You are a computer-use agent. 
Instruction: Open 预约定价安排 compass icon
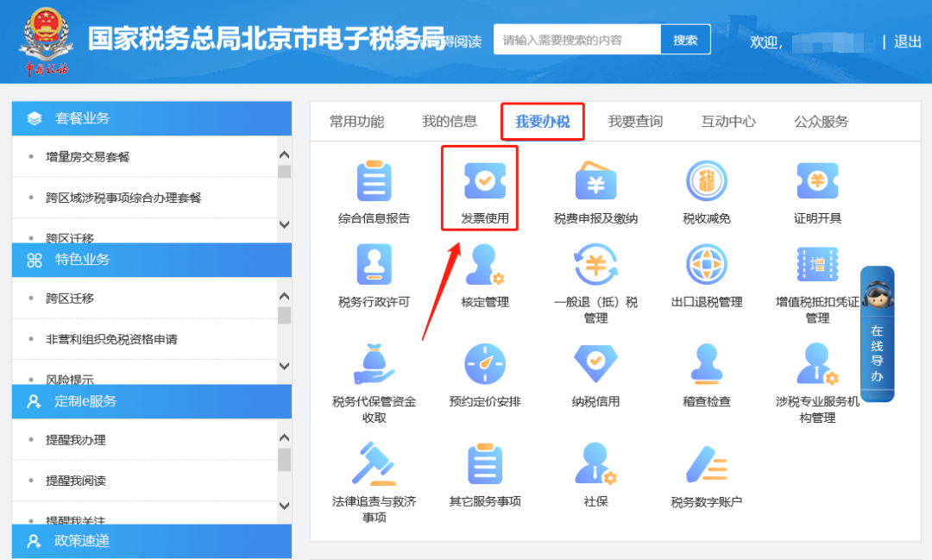coord(484,364)
